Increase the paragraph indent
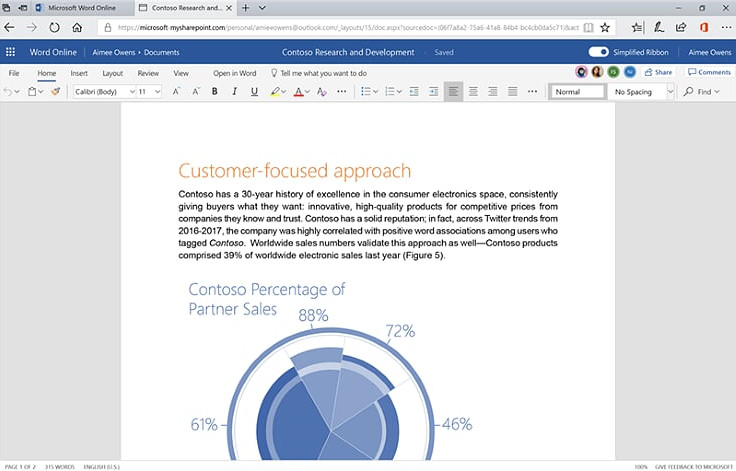 pos(434,92)
